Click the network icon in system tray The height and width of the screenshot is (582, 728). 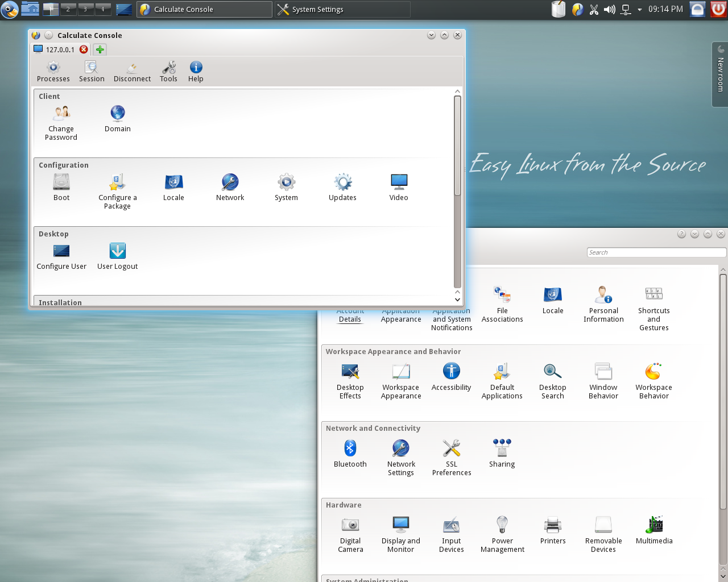(626, 10)
